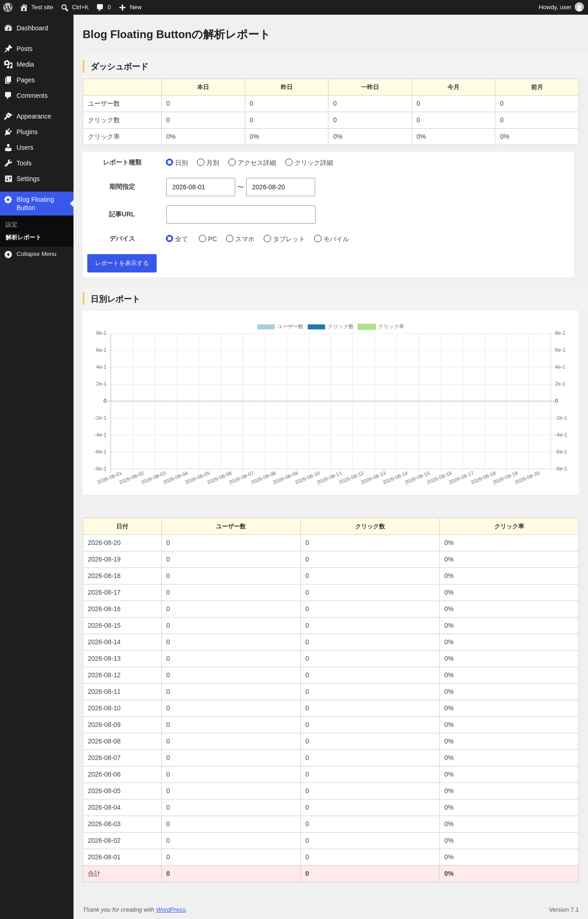Click the New content link
This screenshot has width=588, height=919.
coord(130,7)
